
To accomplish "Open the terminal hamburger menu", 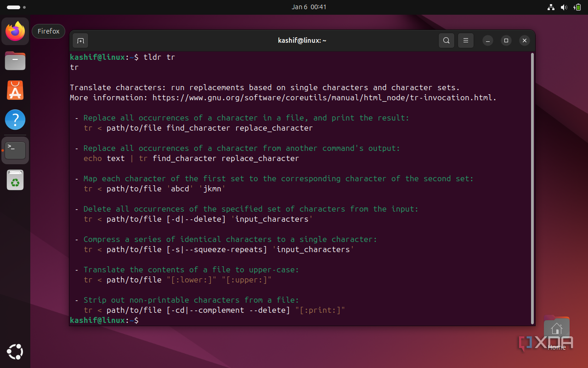I will point(465,40).
